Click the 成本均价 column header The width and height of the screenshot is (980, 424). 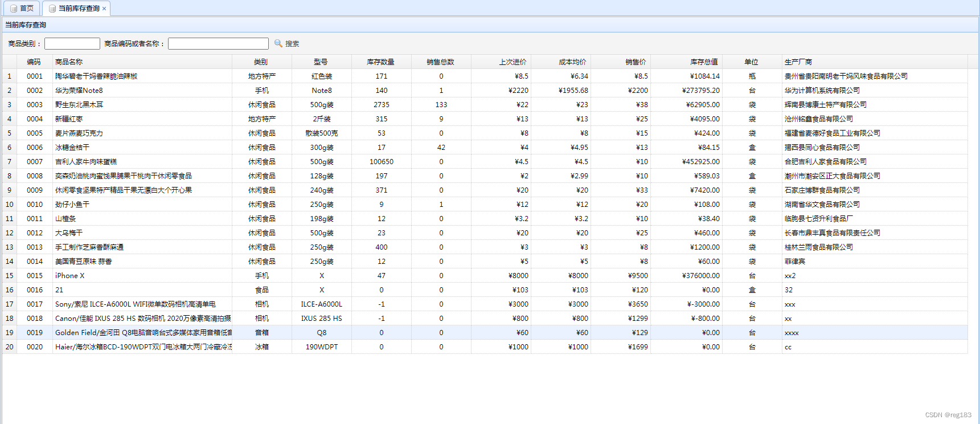[560, 62]
